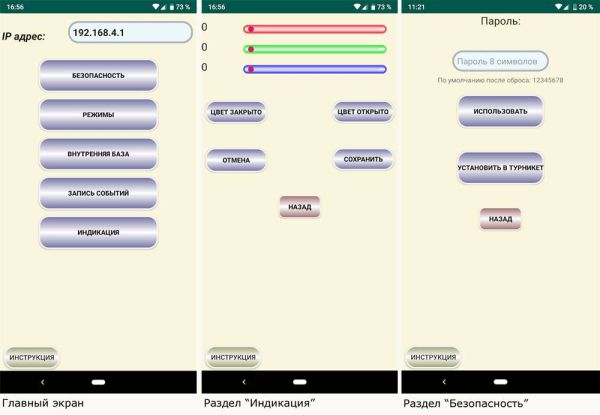Tap ОТМЕНА to cancel color changes
This screenshot has height=415, width=600.
[236, 159]
